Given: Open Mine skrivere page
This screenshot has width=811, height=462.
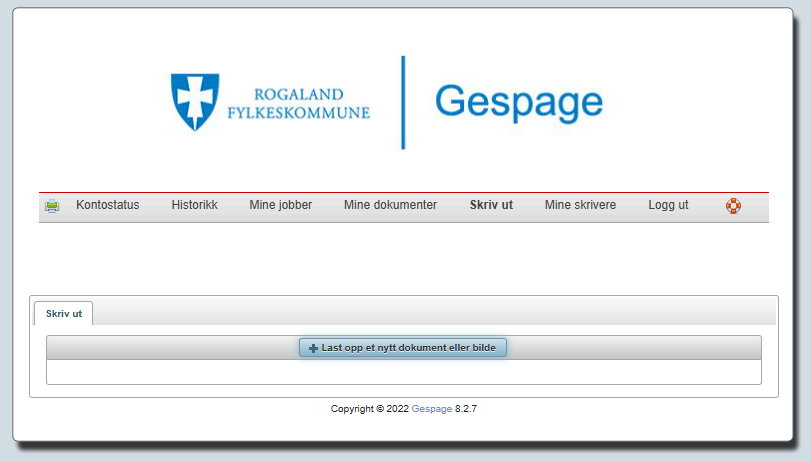Looking at the screenshot, I should coord(580,205).
